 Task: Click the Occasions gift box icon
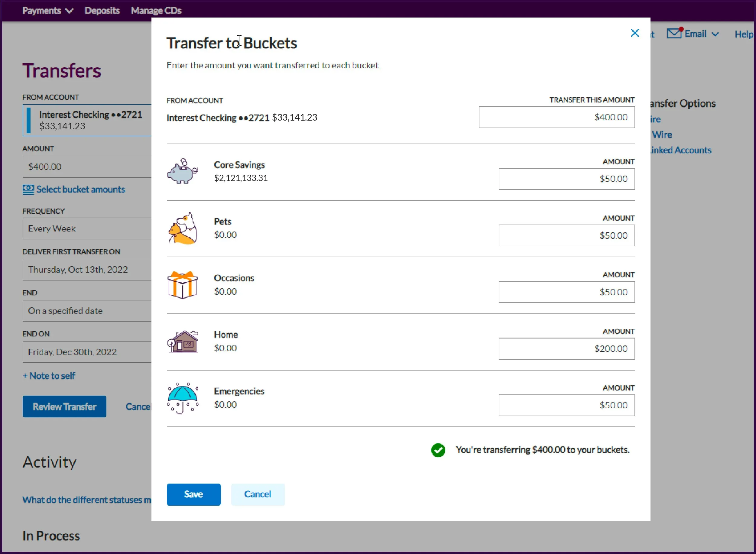[183, 285]
